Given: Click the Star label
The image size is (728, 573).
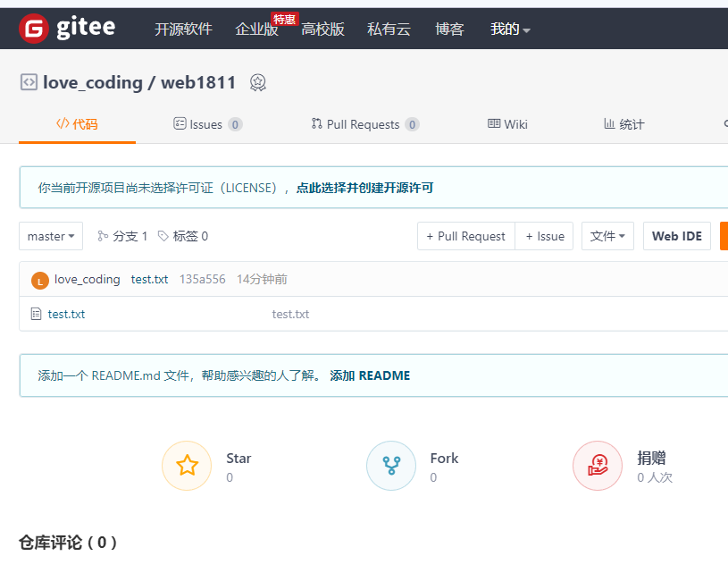Looking at the screenshot, I should pyautogui.click(x=238, y=459).
